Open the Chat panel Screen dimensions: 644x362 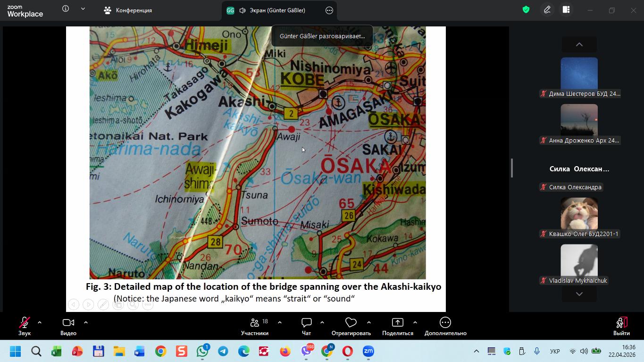point(306,326)
